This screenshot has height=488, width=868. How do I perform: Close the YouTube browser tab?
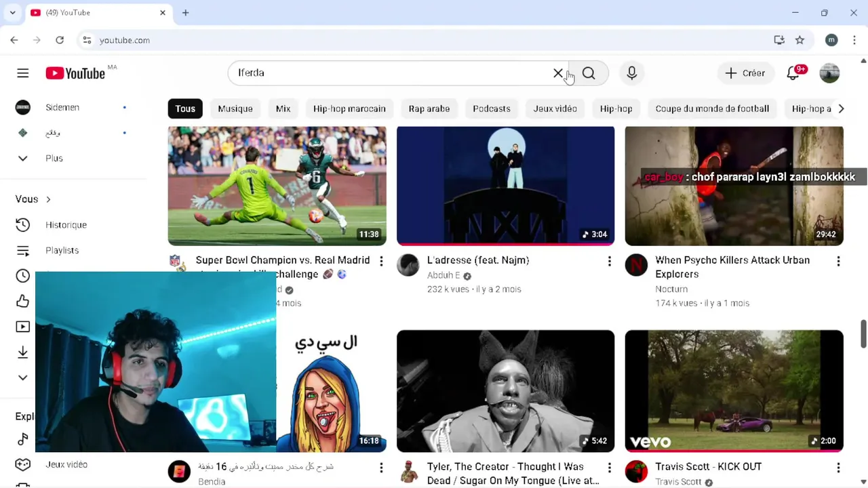pos(163,13)
